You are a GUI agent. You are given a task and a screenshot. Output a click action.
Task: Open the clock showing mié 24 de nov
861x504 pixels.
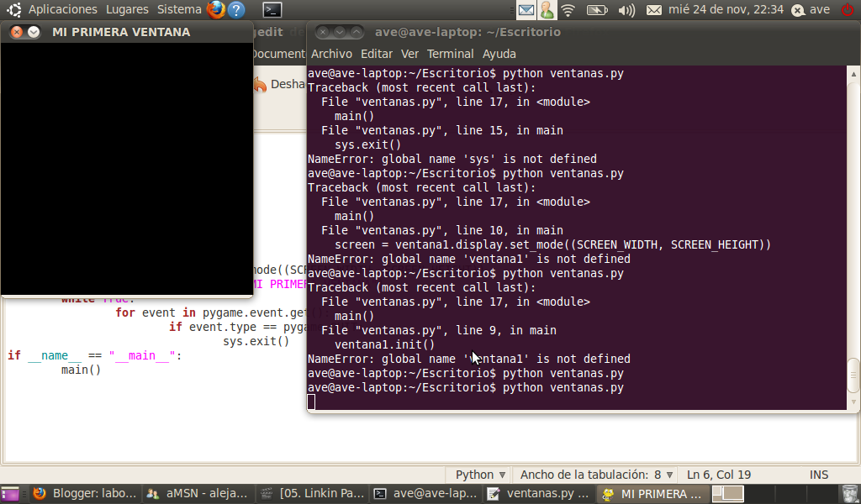point(725,9)
